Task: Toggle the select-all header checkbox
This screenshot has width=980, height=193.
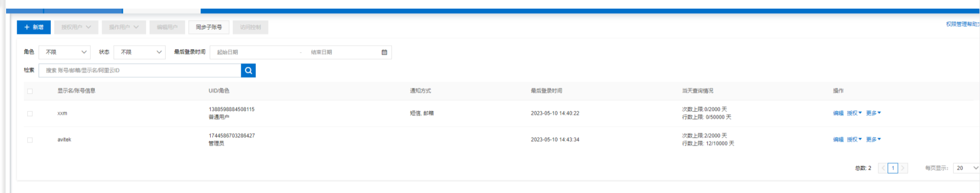Action: 30,91
